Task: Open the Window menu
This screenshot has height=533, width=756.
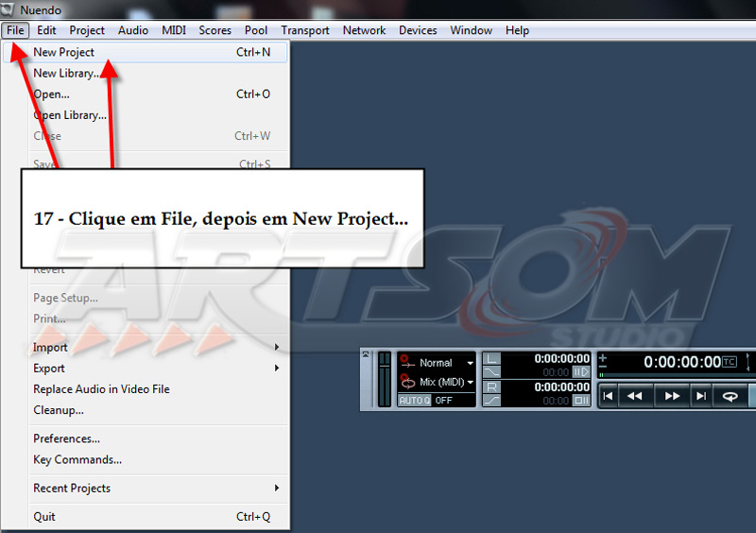Action: click(x=471, y=30)
